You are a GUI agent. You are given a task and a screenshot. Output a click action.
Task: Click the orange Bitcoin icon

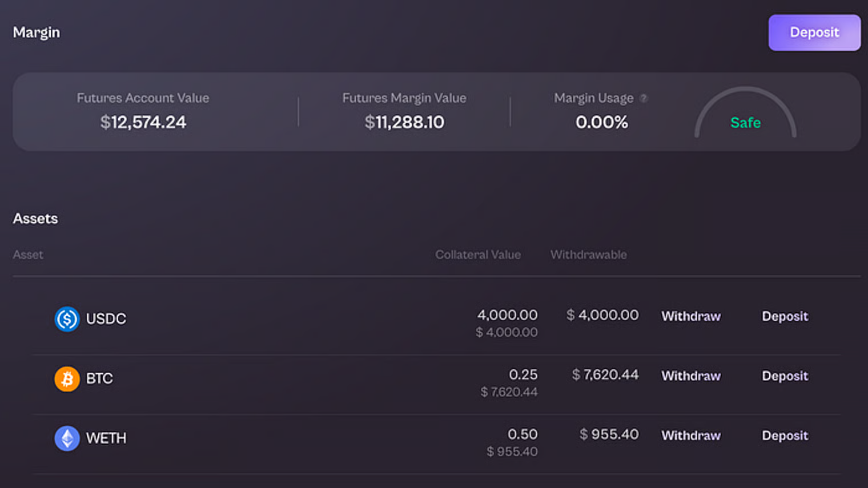[67, 379]
